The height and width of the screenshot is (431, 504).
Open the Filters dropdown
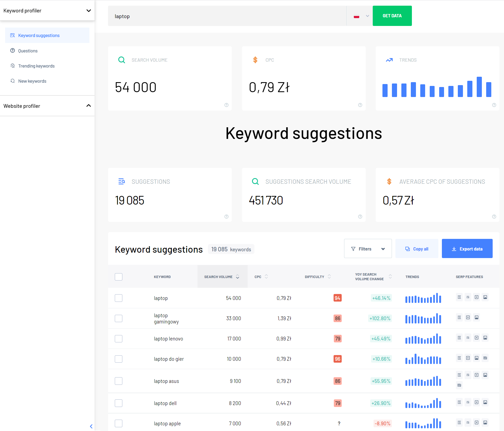[368, 249]
